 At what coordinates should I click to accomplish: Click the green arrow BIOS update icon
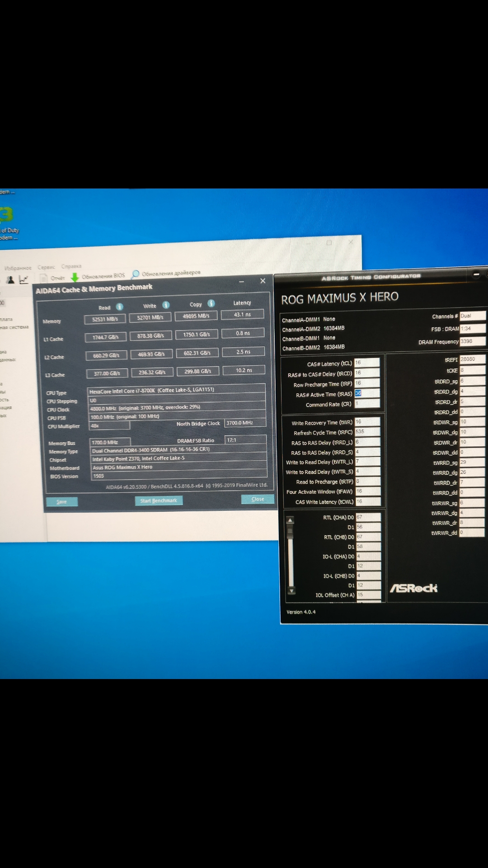tap(75, 277)
